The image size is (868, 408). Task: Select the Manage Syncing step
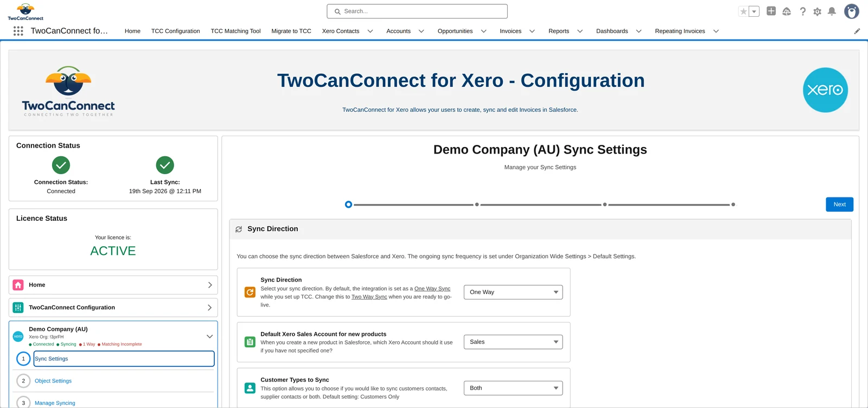[x=55, y=403]
